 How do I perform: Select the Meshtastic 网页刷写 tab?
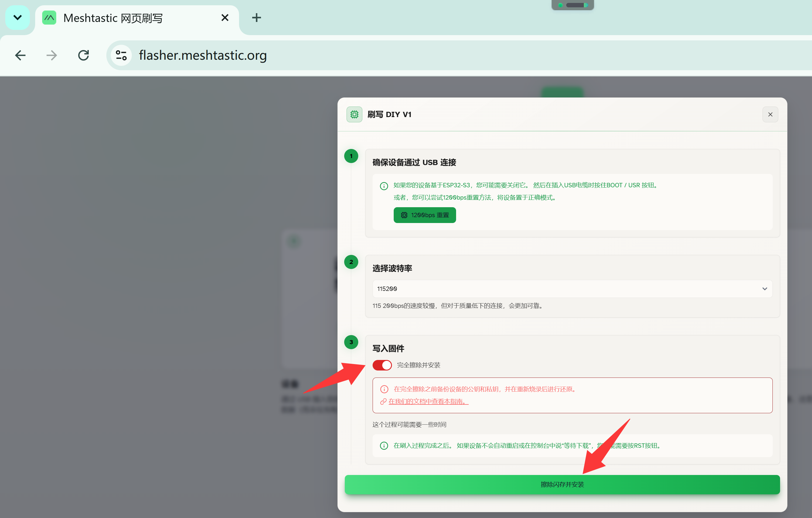point(137,18)
